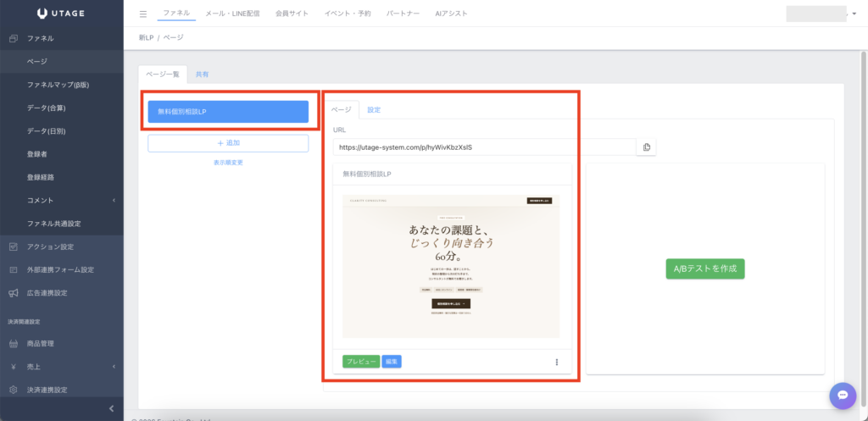The width and height of the screenshot is (868, 421).
Task: Click the blue 編集 button
Action: pos(392,362)
